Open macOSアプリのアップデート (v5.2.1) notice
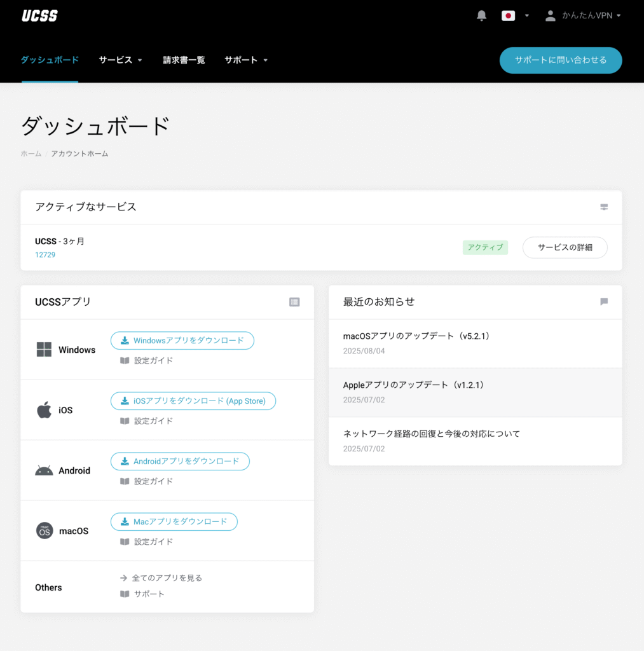The width and height of the screenshot is (644, 651). tap(416, 336)
